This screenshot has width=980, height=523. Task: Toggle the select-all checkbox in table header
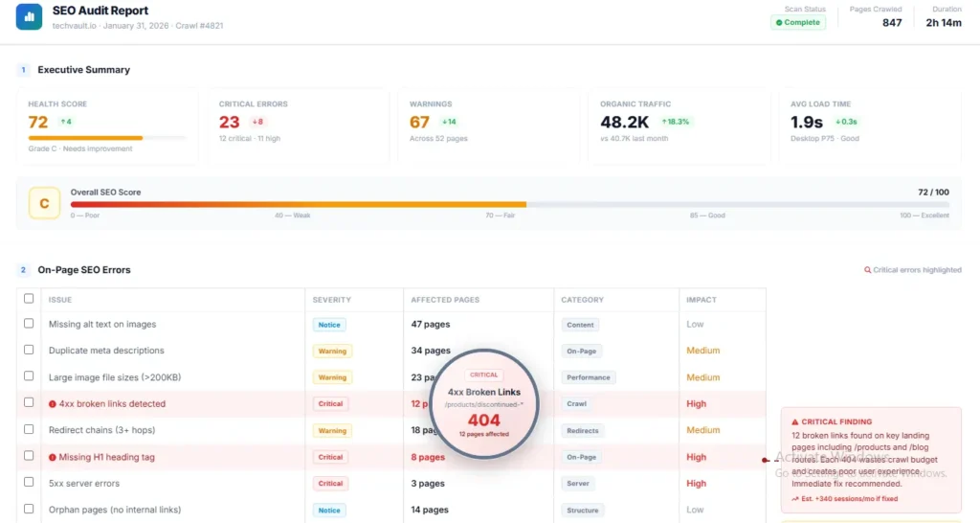click(29, 299)
